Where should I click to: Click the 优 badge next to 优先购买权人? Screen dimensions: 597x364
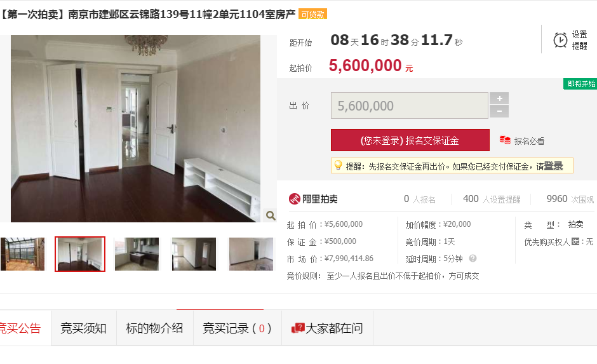[x=575, y=241]
